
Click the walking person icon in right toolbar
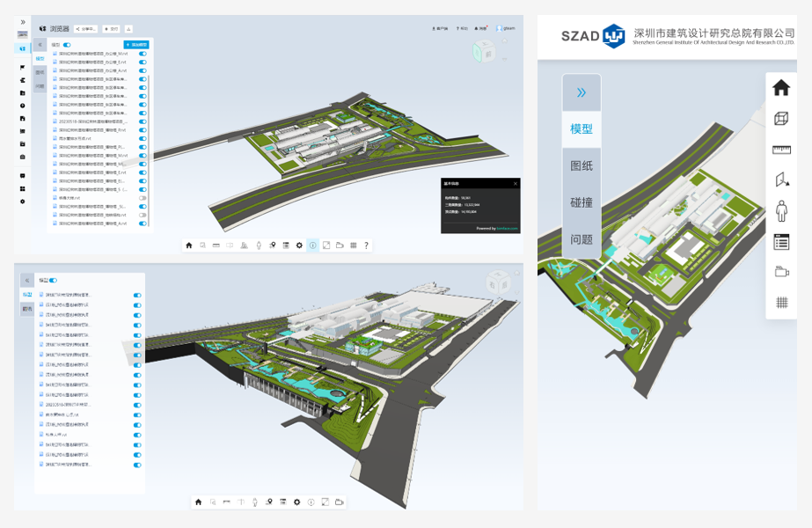[x=780, y=211]
